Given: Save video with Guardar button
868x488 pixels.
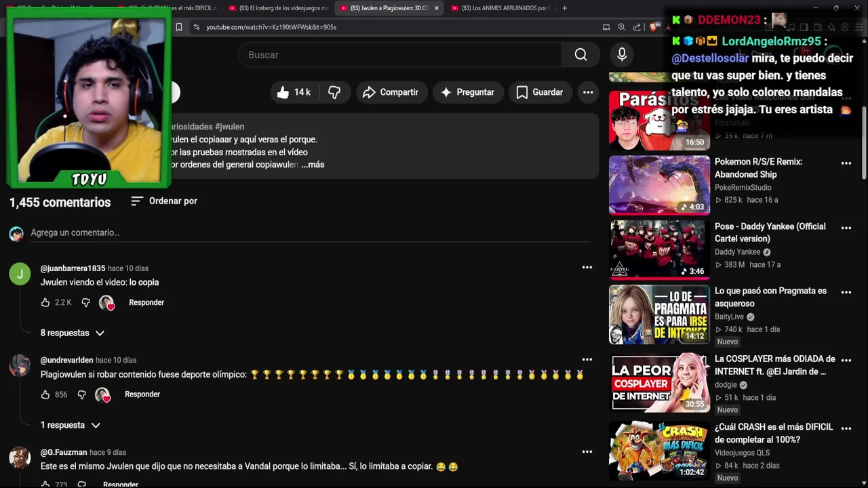Looking at the screenshot, I should 540,92.
